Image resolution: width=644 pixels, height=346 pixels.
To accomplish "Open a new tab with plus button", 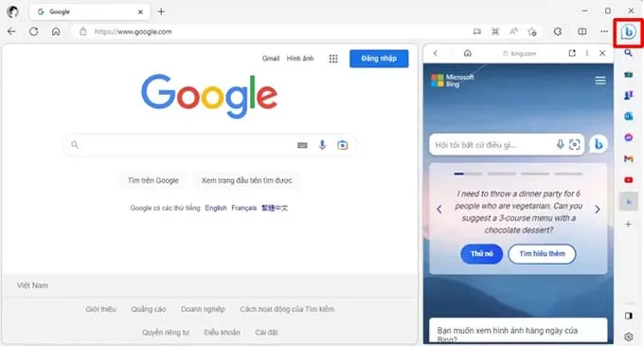I will [161, 12].
